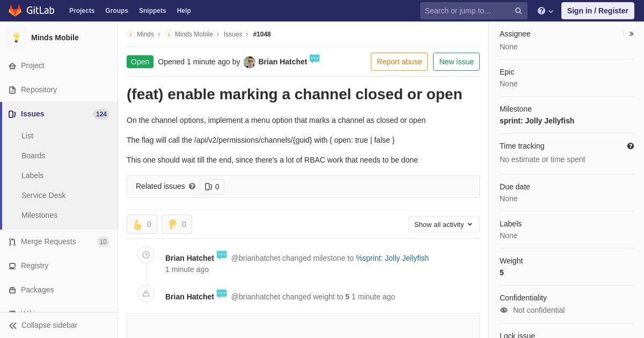Click the search magnifier icon
644x338 pixels.
coord(518,11)
